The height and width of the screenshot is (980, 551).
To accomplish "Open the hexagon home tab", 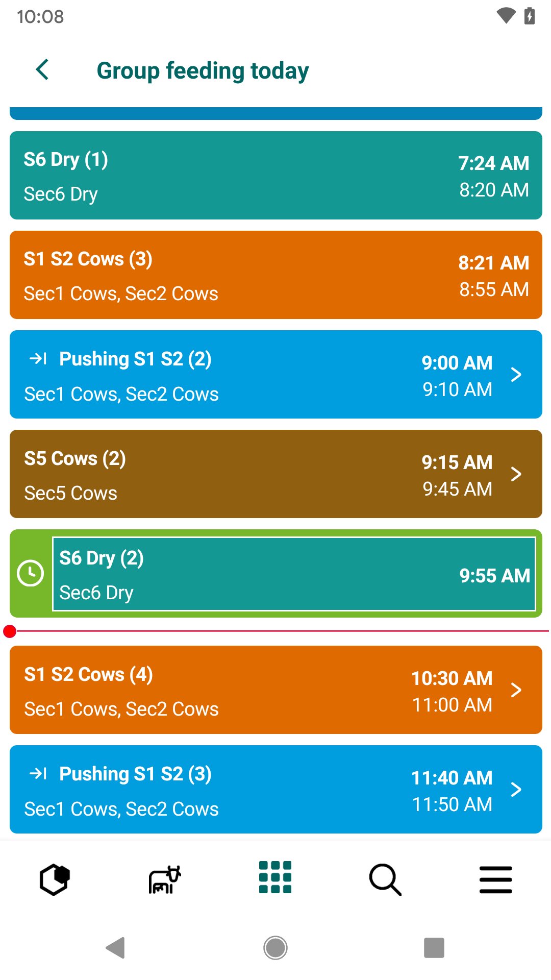I will 55,879.
